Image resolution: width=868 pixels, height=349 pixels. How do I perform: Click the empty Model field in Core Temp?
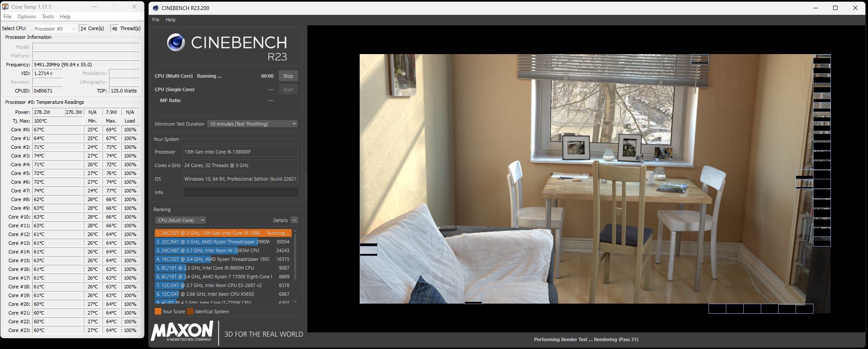coord(86,47)
